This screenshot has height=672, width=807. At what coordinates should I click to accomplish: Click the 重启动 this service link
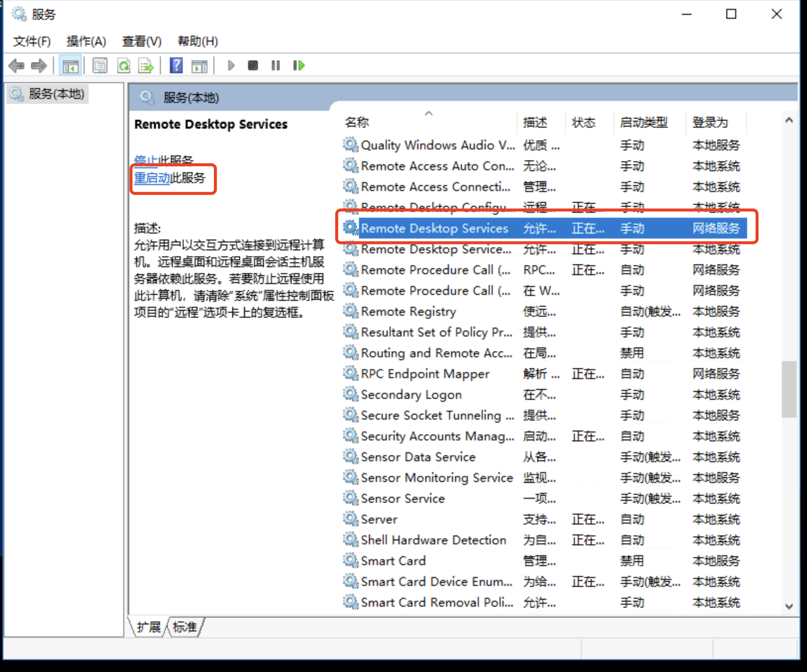pyautogui.click(x=152, y=178)
